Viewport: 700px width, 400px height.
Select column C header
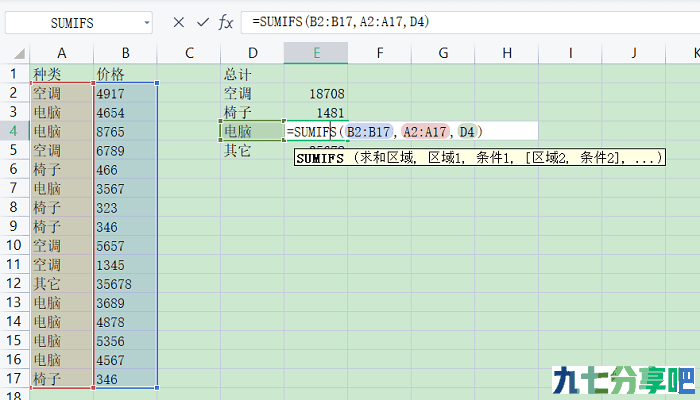pyautogui.click(x=189, y=53)
